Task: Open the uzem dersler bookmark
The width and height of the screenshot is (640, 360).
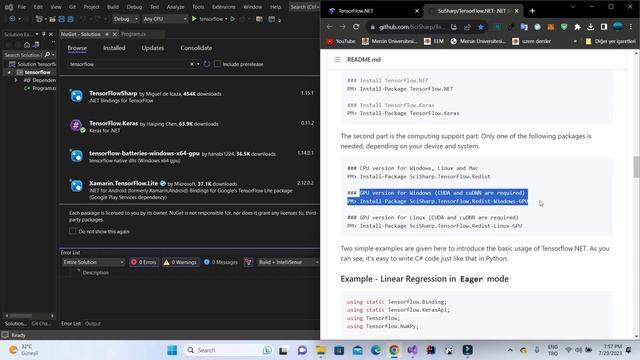Action: 532,41
